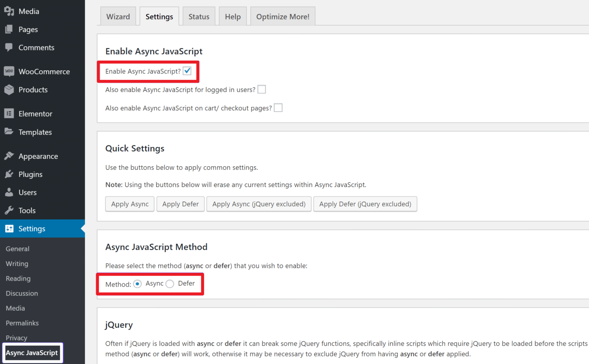The image size is (589, 364).
Task: Click the Plugins plug icon
Action: click(9, 174)
